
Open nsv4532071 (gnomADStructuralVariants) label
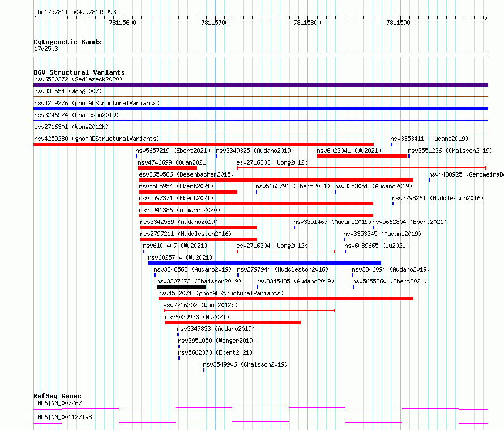coord(221,293)
